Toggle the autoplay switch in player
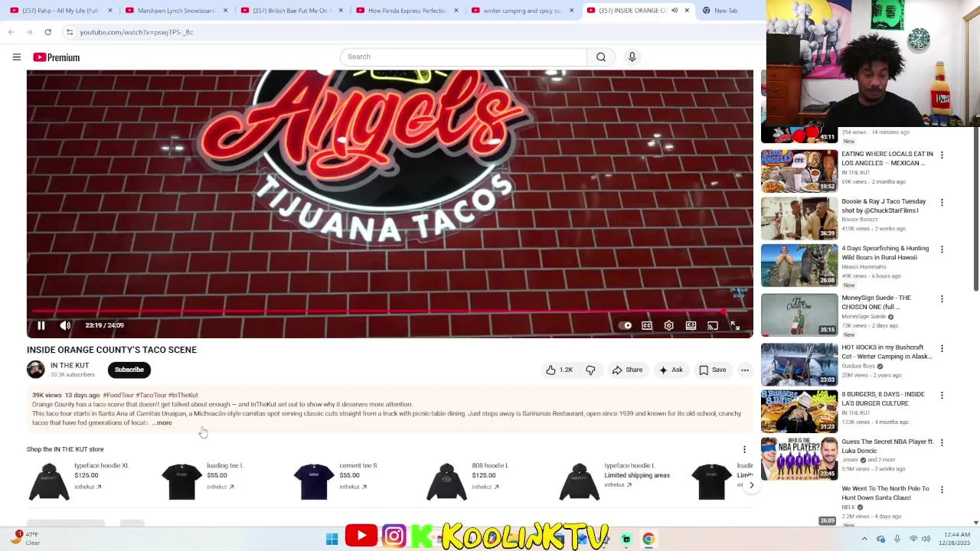Image resolution: width=980 pixels, height=551 pixels. point(625,325)
